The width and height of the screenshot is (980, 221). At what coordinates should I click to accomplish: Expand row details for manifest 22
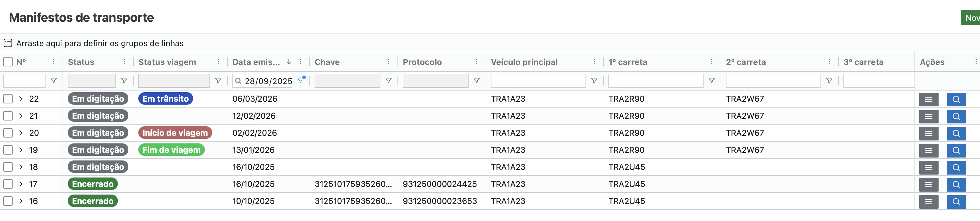(21, 99)
